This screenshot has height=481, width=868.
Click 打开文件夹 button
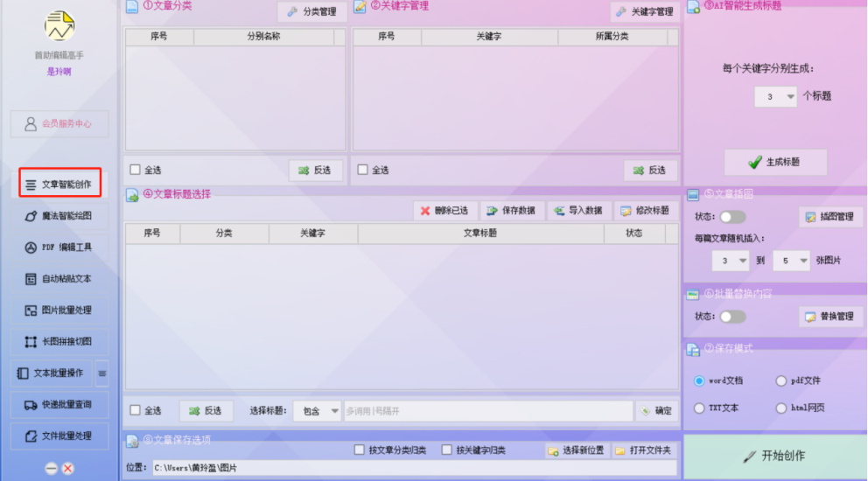[x=644, y=450]
